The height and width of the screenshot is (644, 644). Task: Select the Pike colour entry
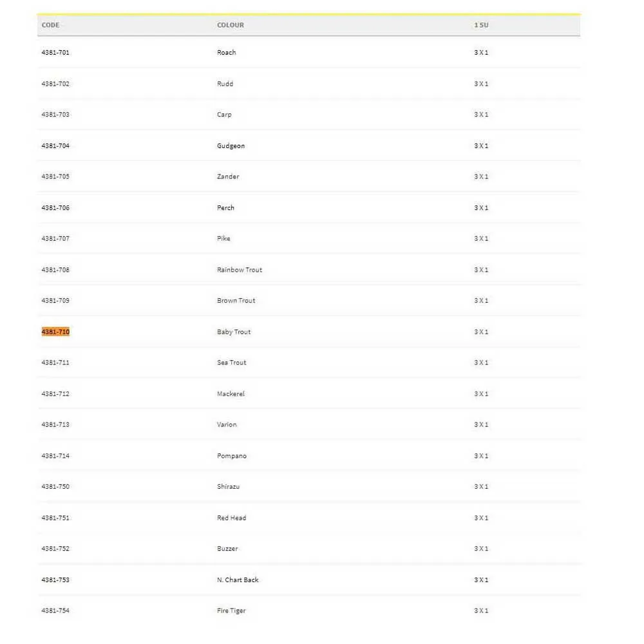[x=223, y=239]
